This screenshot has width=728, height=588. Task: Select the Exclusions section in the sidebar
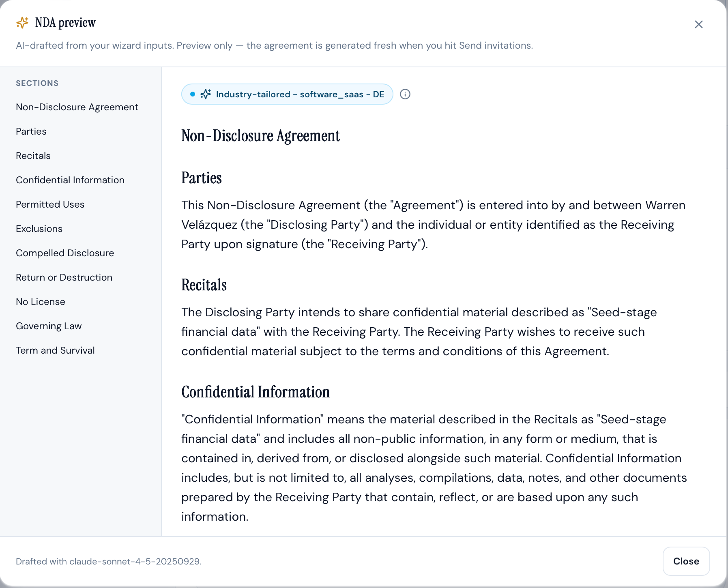39,229
